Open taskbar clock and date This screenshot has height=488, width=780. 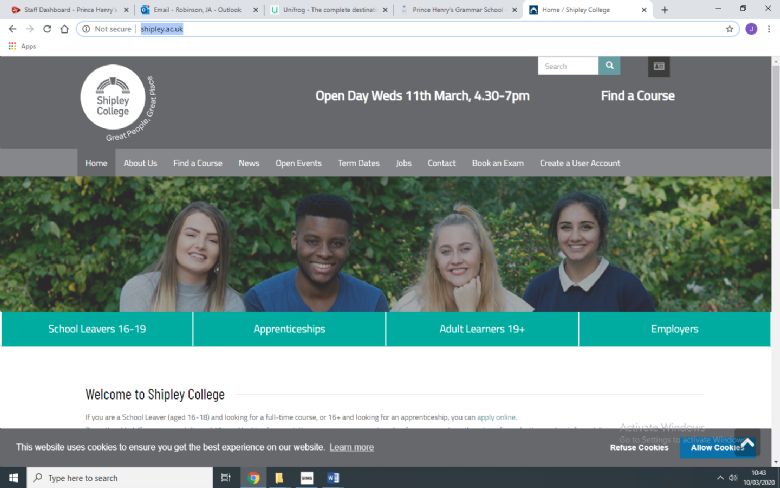click(x=759, y=478)
